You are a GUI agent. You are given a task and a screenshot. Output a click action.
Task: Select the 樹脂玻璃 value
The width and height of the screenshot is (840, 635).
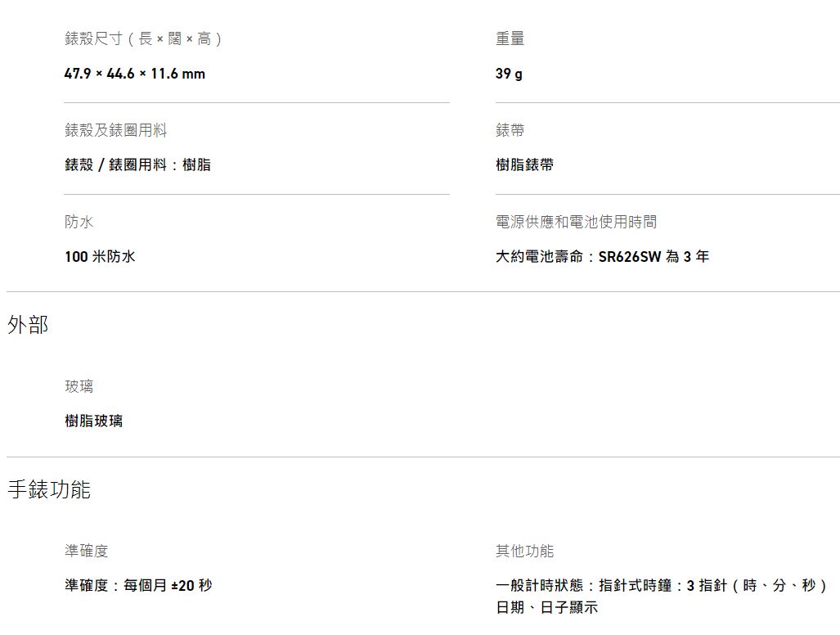click(94, 421)
